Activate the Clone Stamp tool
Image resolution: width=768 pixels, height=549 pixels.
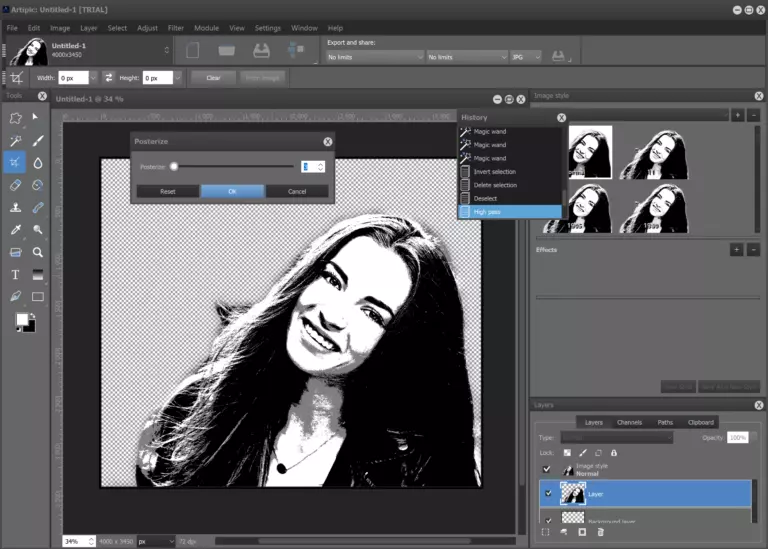pyautogui.click(x=15, y=208)
